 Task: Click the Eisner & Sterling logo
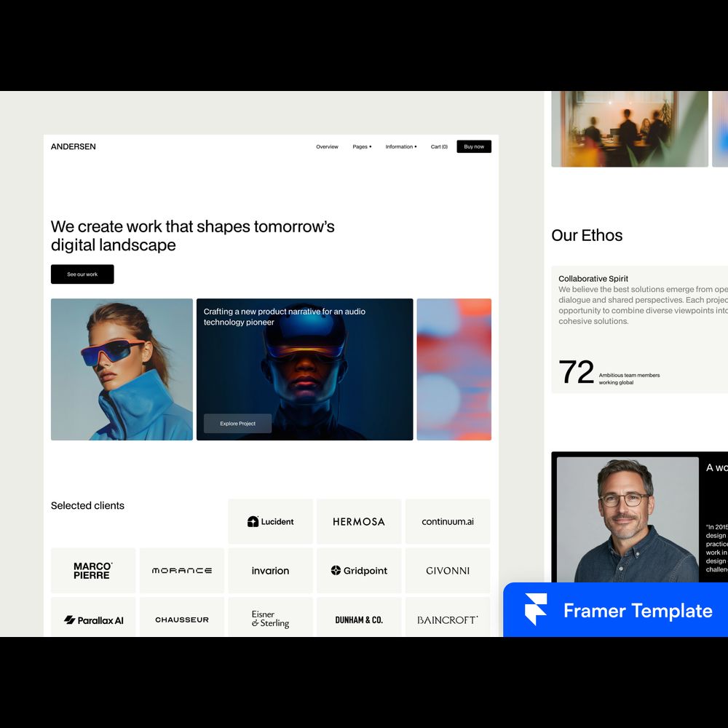coord(271,620)
